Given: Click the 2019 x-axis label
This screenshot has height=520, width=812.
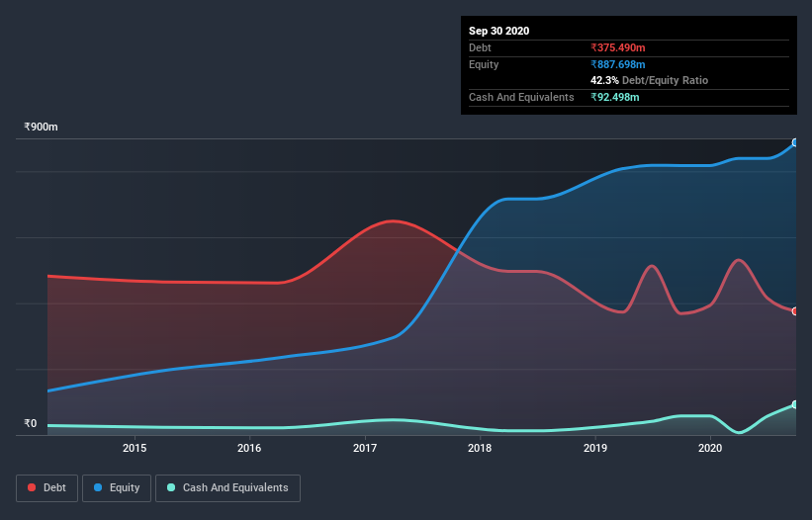Looking at the screenshot, I should click(x=595, y=448).
